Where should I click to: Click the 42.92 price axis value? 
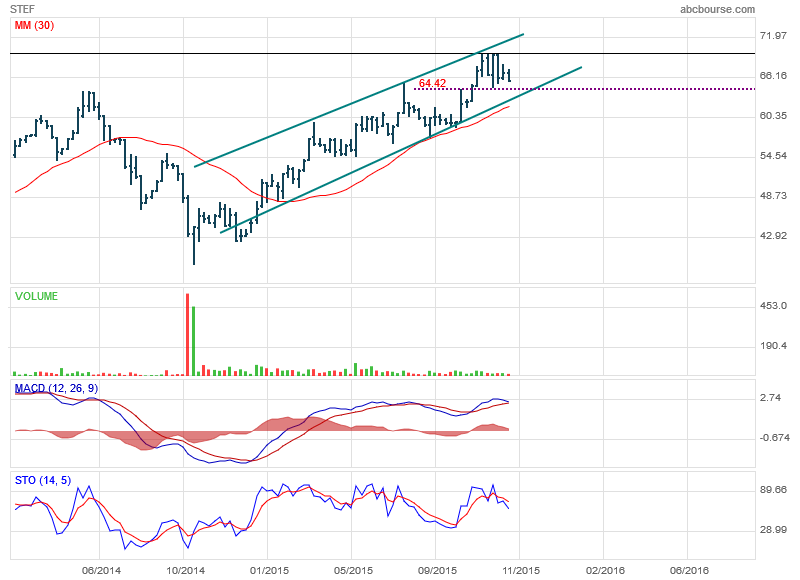tap(775, 236)
